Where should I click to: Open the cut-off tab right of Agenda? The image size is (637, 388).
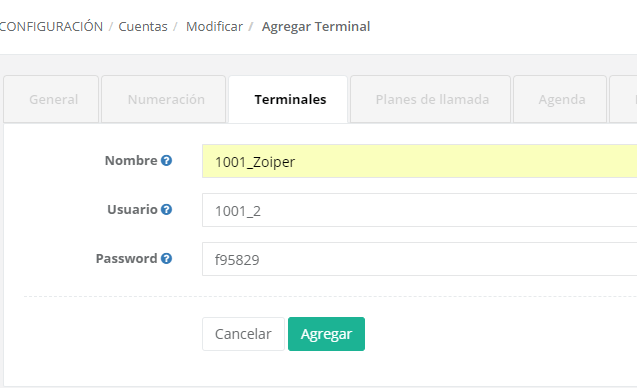tap(623, 99)
